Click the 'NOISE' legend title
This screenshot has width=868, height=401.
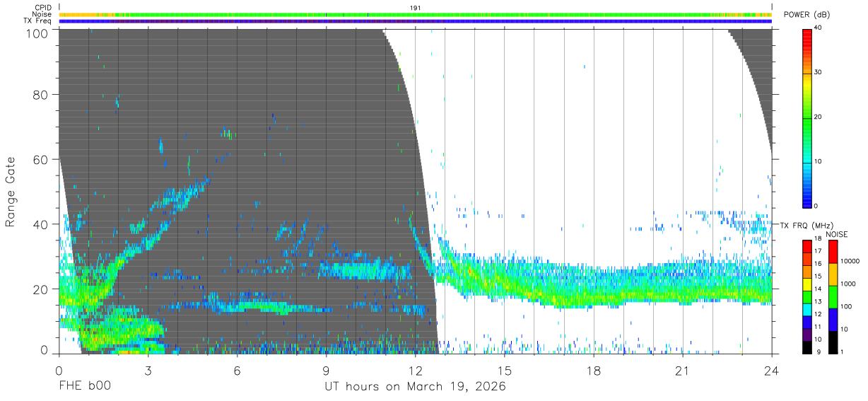click(836, 234)
